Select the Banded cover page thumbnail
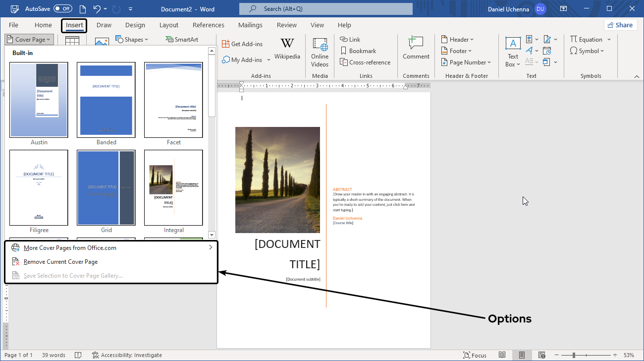The image size is (644, 361). click(107, 100)
